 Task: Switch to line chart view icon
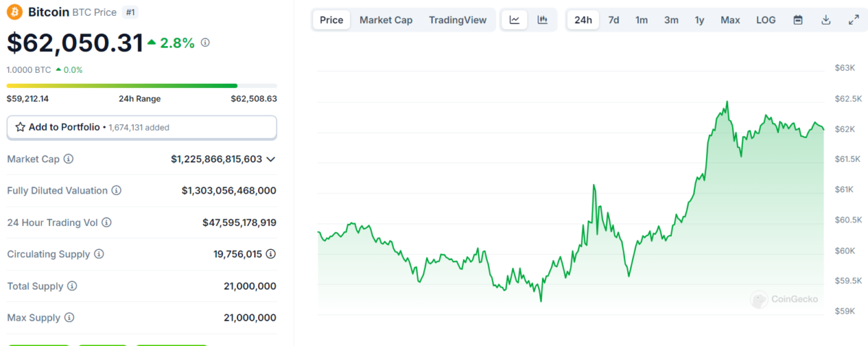pyautogui.click(x=514, y=20)
